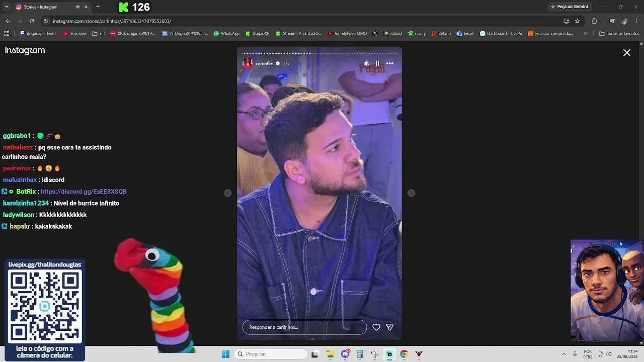Open the X bookmark icon
644x362 pixels.
(375, 34)
